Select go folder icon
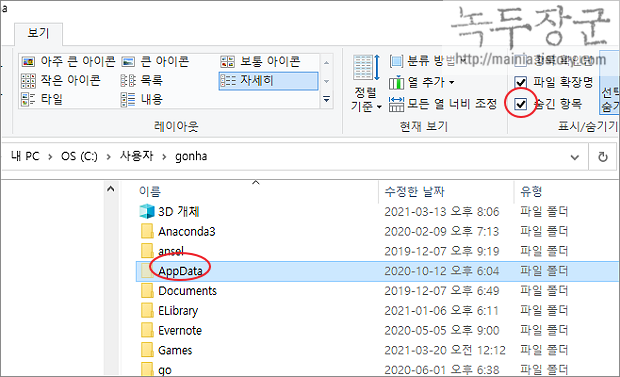 pyautogui.click(x=147, y=369)
